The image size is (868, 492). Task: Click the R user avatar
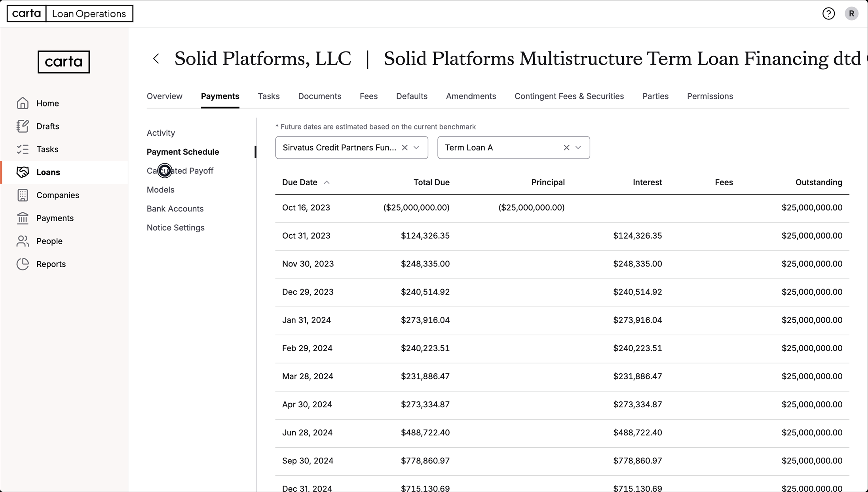[x=852, y=13]
